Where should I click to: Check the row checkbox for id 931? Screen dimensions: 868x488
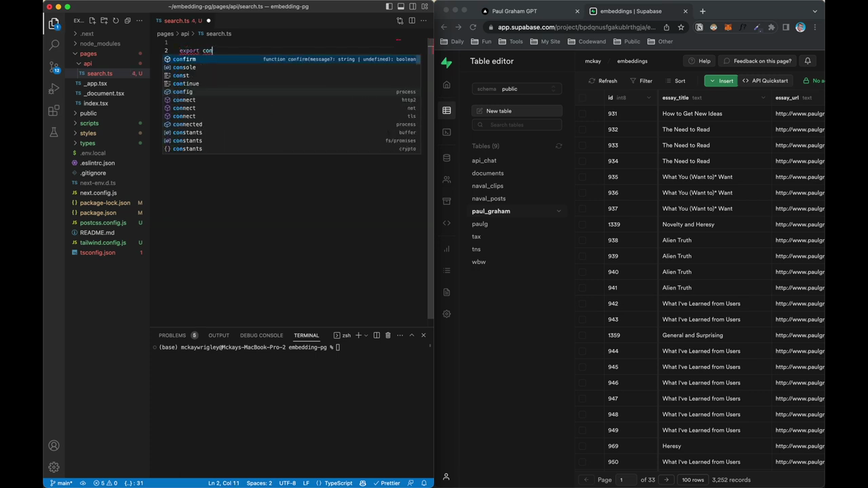(x=583, y=114)
